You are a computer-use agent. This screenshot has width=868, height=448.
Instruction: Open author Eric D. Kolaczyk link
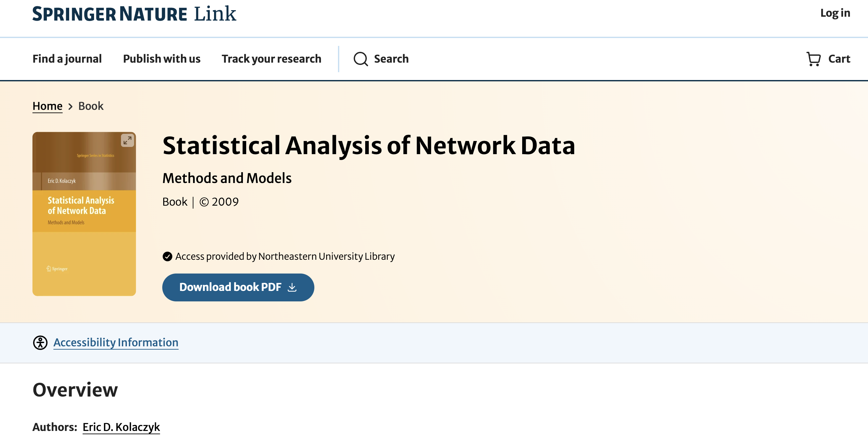(x=121, y=427)
